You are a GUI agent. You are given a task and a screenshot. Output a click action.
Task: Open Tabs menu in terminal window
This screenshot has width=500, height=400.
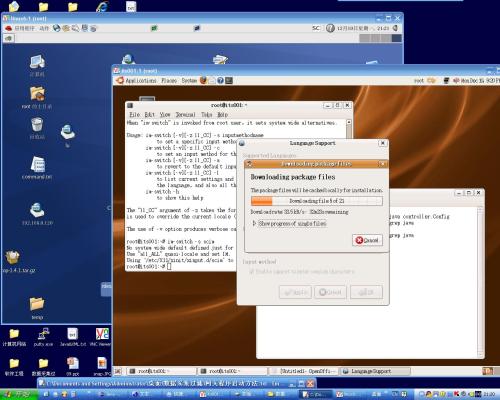(x=207, y=114)
